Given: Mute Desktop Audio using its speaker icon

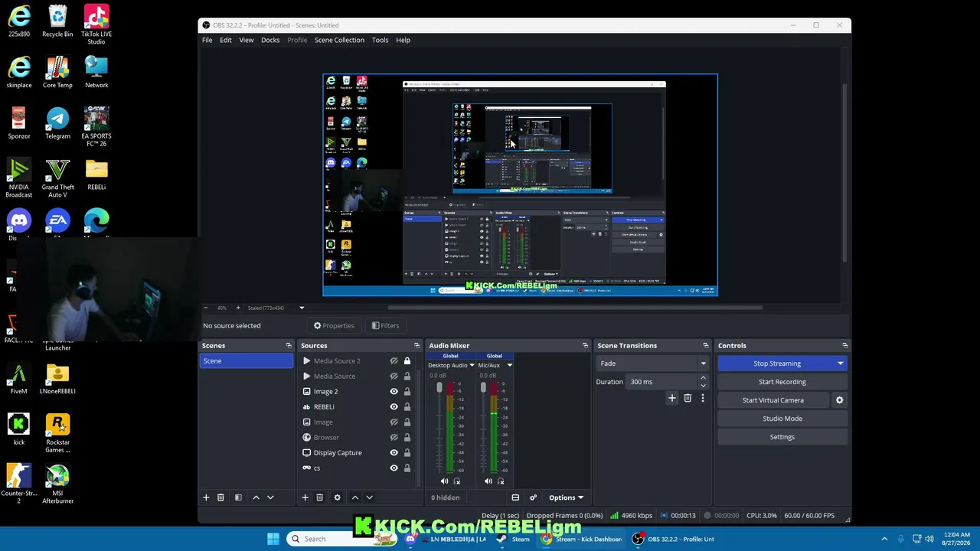Looking at the screenshot, I should pos(444,481).
